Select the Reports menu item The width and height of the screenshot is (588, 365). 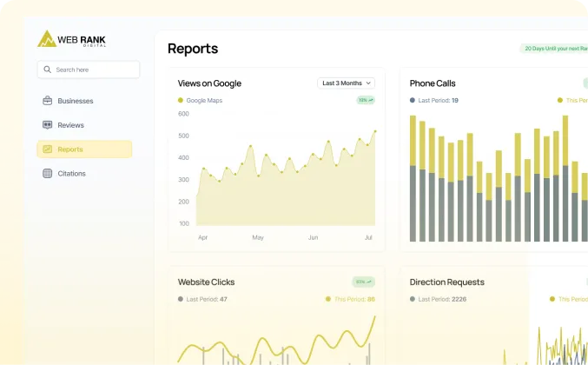pyautogui.click(x=84, y=149)
